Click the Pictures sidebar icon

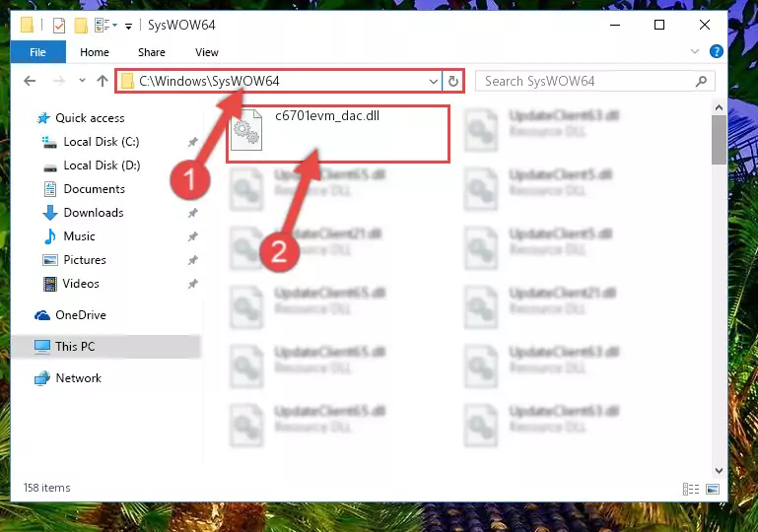click(50, 260)
